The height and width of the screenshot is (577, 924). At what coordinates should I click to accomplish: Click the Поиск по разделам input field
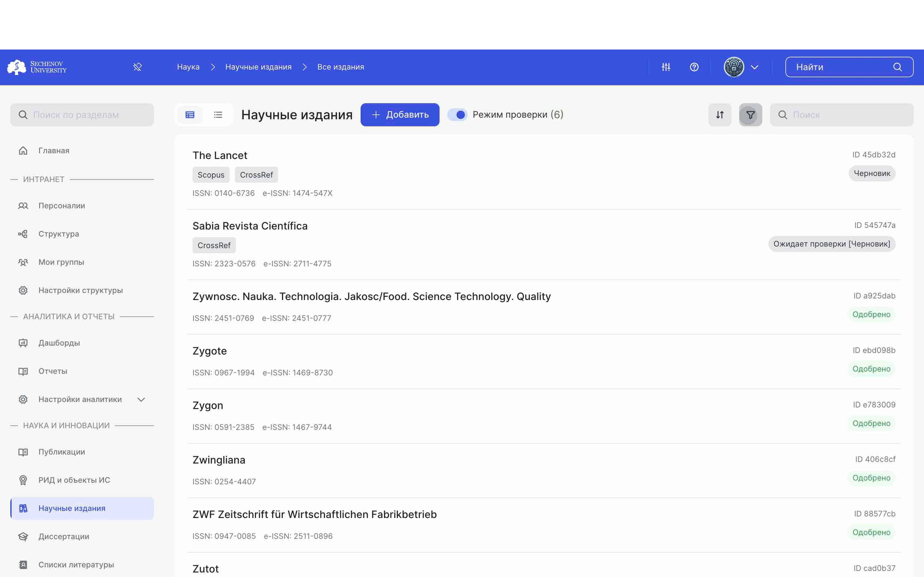pos(82,114)
